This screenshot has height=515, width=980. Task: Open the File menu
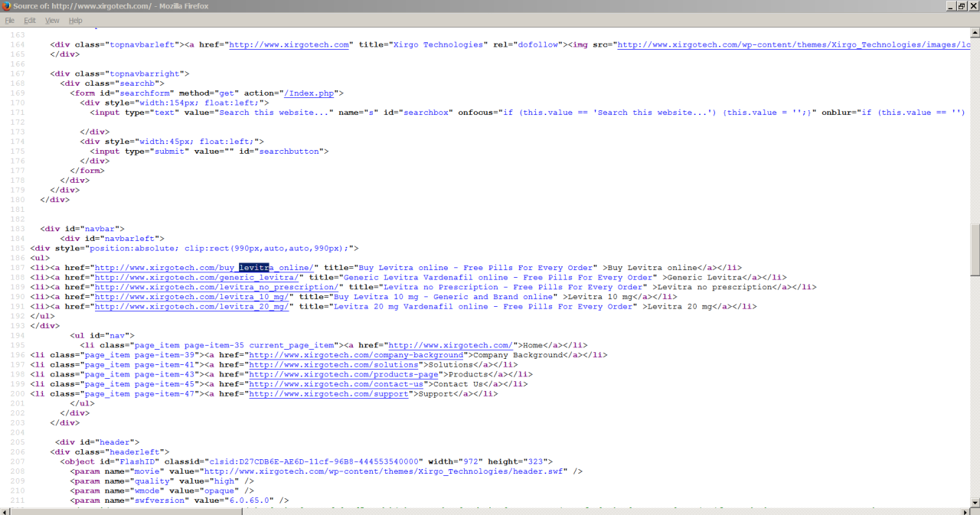10,21
